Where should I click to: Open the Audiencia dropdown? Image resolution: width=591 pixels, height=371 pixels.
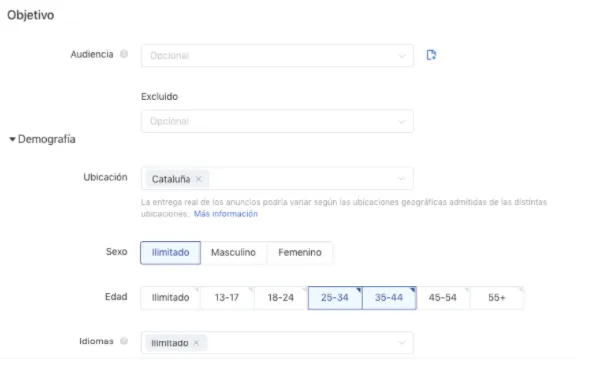coord(277,56)
